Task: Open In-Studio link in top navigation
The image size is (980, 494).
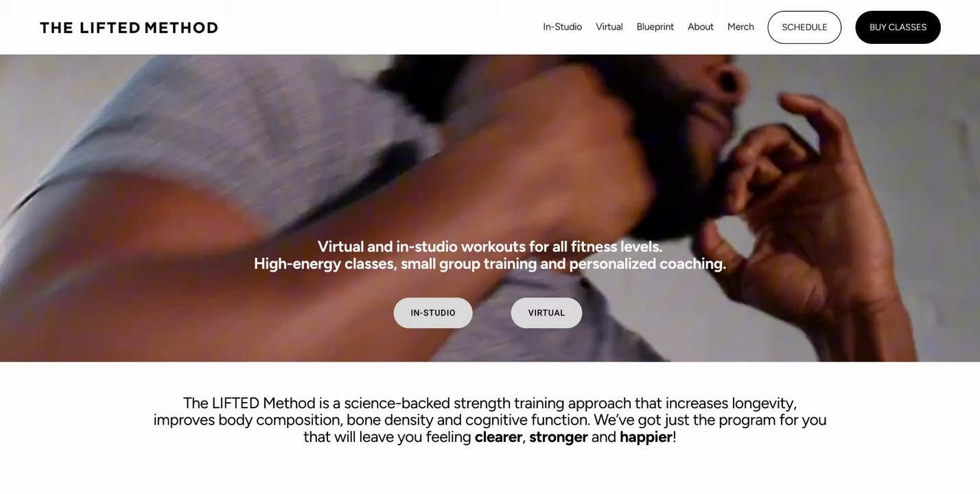Action: click(562, 27)
